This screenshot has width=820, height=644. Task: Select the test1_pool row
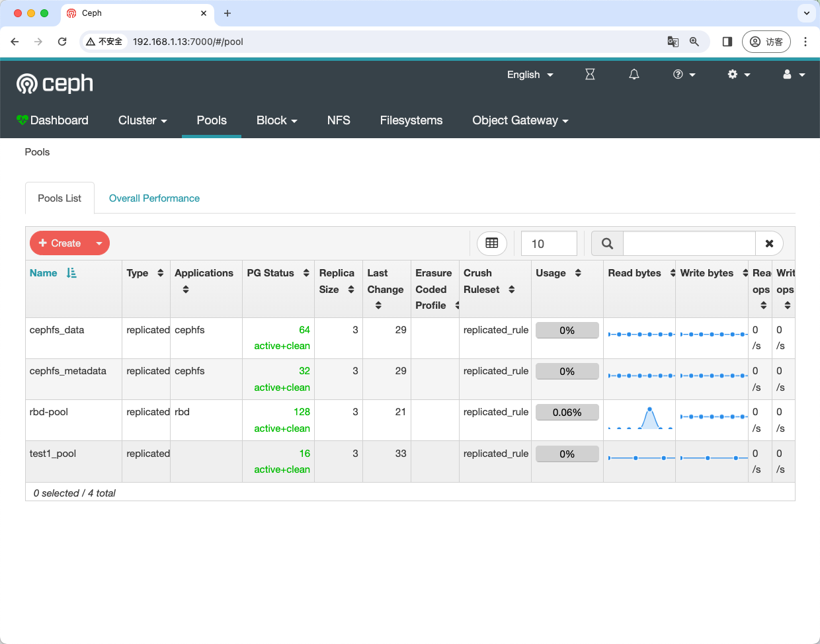tap(410, 462)
